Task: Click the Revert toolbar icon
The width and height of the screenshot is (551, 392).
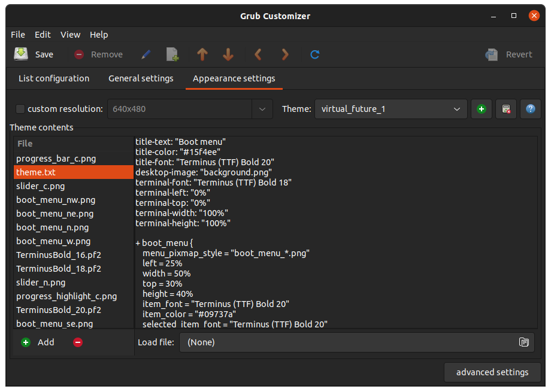Action: pos(491,54)
